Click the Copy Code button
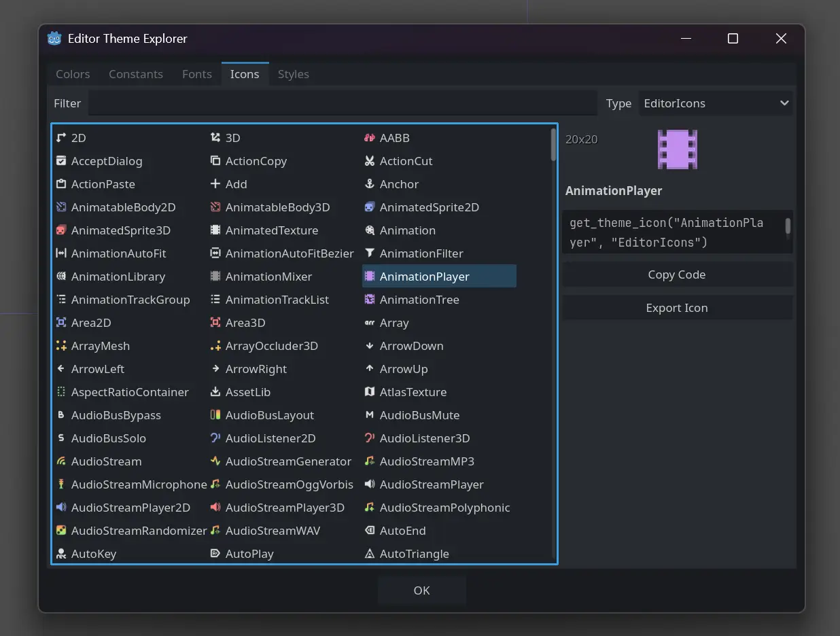Image resolution: width=840 pixels, height=636 pixels. click(677, 274)
